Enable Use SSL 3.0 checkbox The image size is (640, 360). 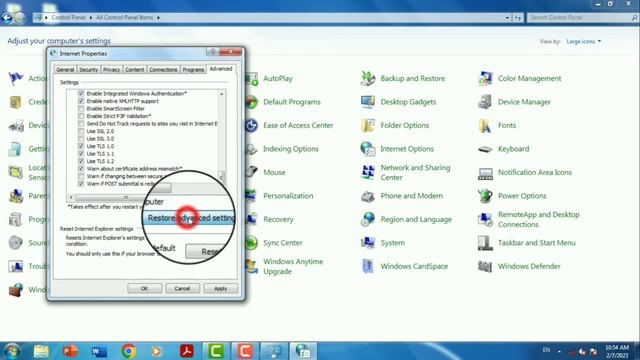pyautogui.click(x=81, y=138)
